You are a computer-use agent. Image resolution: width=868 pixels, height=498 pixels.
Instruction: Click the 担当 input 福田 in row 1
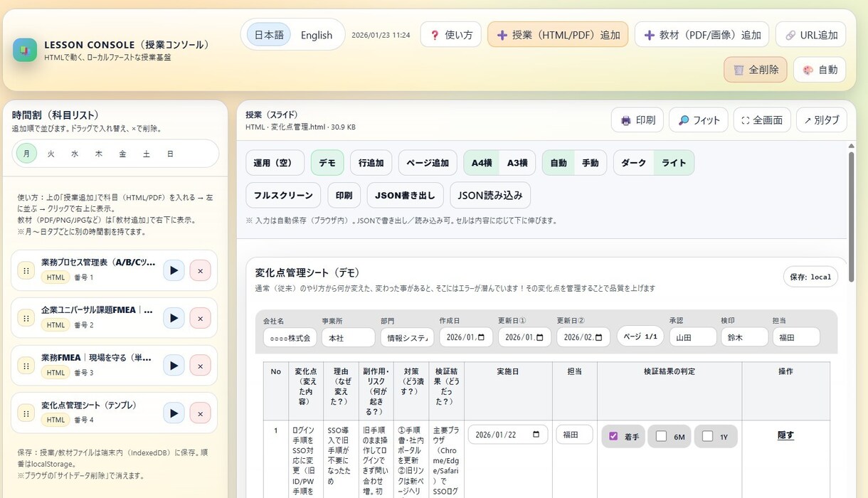(574, 435)
